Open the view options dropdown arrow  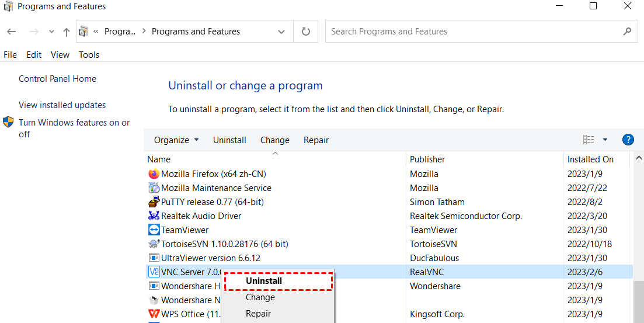pyautogui.click(x=605, y=140)
